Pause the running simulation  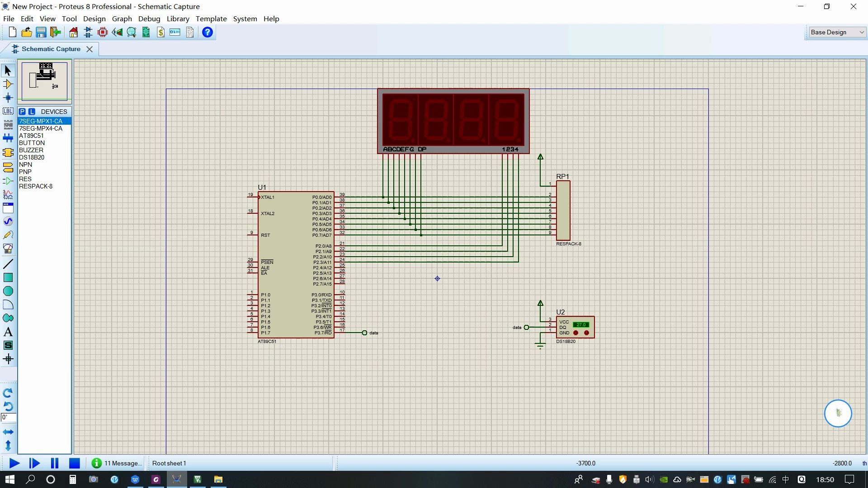(x=55, y=463)
